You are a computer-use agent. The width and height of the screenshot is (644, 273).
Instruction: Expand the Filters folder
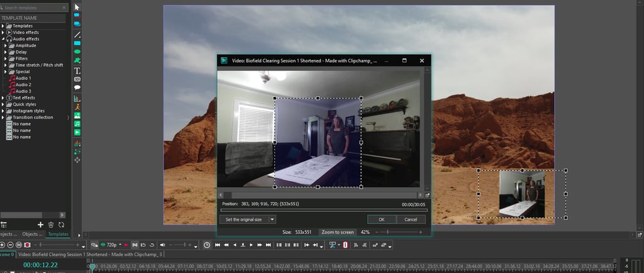point(6,58)
